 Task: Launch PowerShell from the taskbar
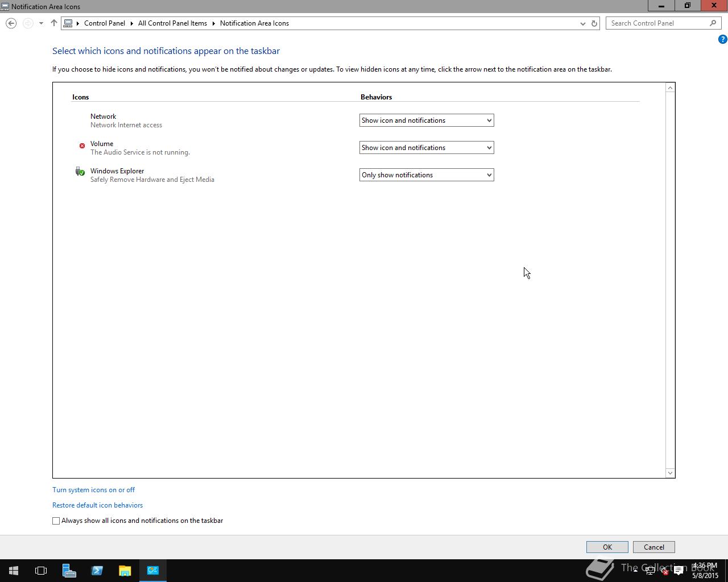[x=97, y=571]
